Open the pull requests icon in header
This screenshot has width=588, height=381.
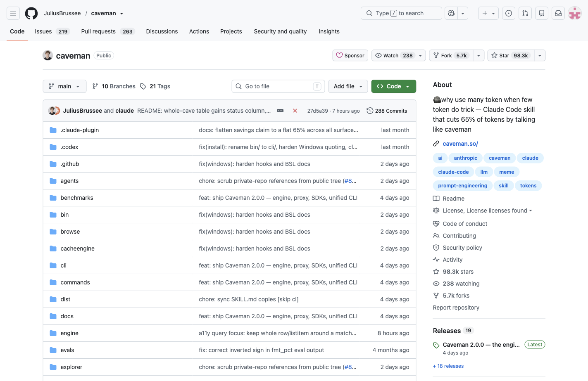[x=525, y=13]
